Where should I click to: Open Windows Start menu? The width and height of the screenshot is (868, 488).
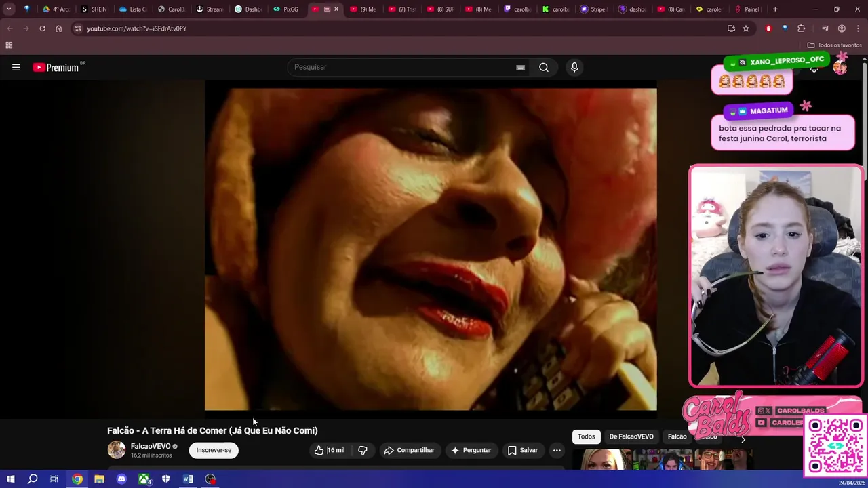point(10,479)
